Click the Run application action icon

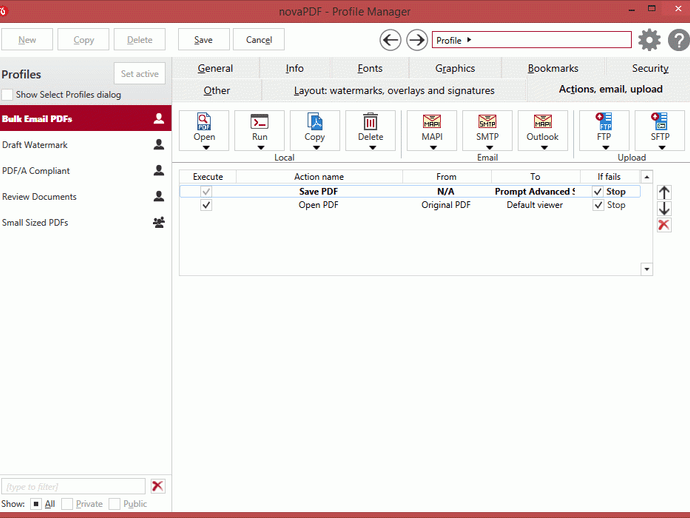coord(259,121)
